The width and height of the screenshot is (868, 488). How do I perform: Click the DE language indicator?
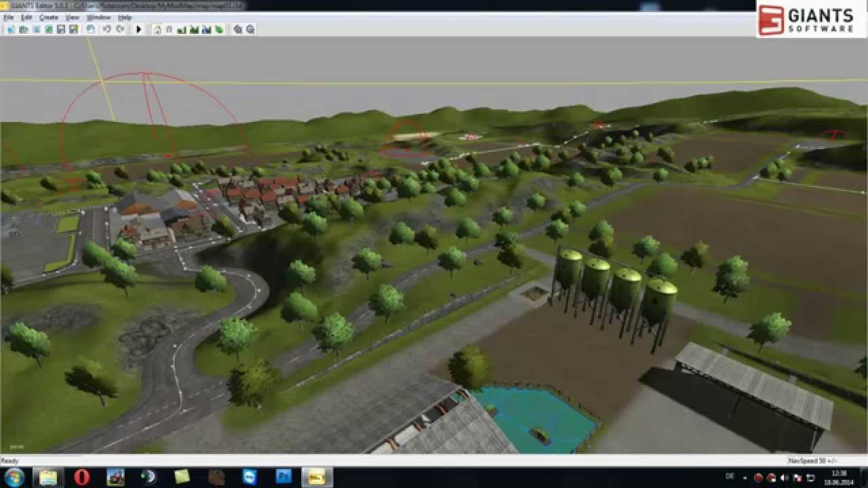pos(730,476)
